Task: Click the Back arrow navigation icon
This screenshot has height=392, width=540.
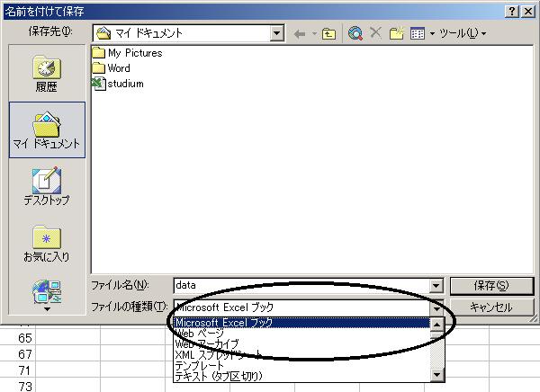Action: [x=301, y=33]
